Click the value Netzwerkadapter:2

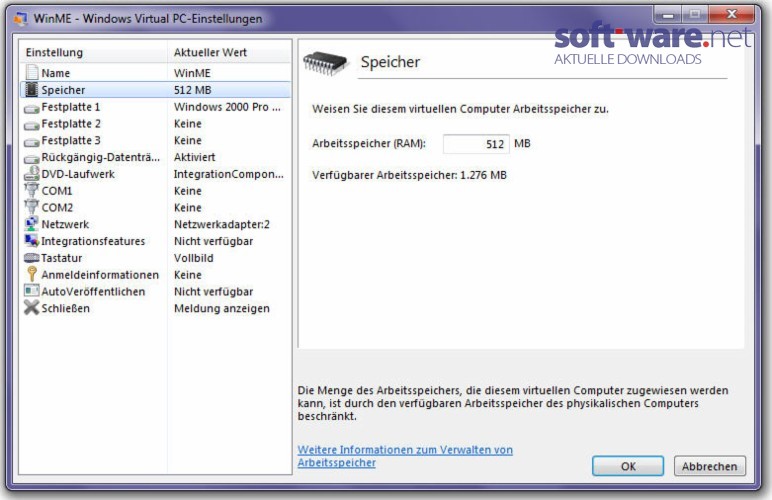222,224
